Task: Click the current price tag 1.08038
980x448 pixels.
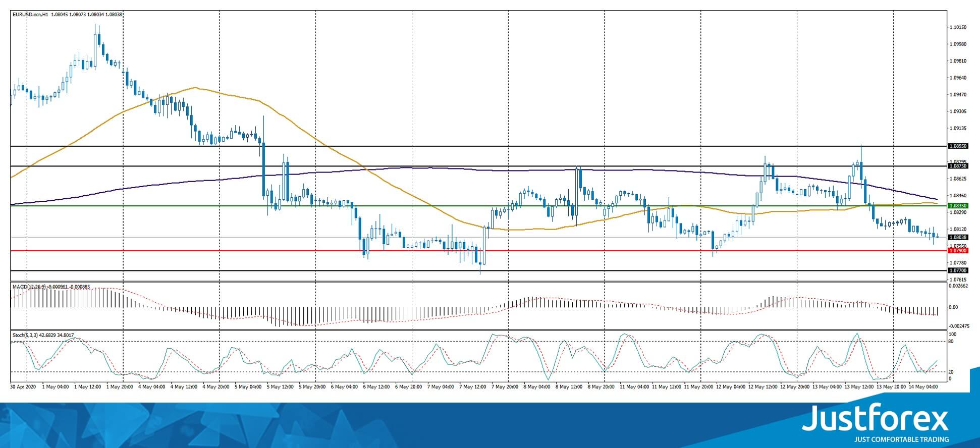Action: (958, 237)
